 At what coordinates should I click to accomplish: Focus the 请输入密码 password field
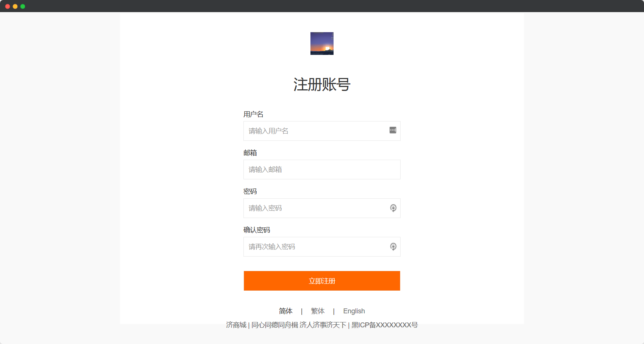click(322, 208)
